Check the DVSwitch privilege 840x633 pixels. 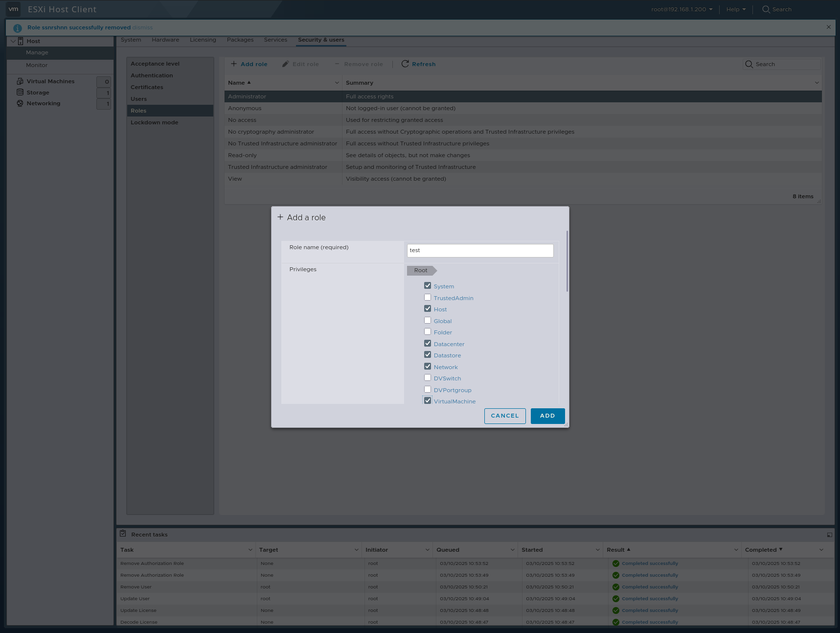pos(428,377)
